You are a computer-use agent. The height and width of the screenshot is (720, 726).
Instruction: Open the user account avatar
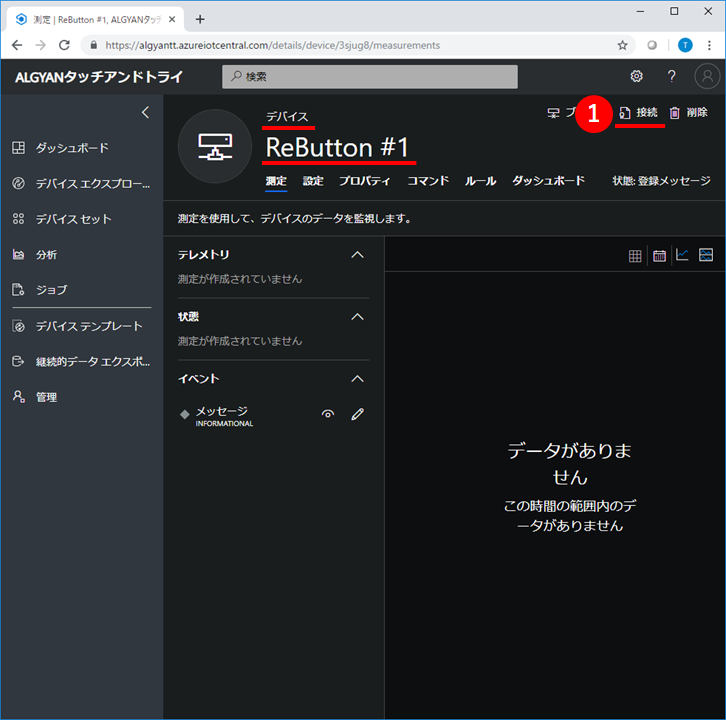pyautogui.click(x=707, y=76)
